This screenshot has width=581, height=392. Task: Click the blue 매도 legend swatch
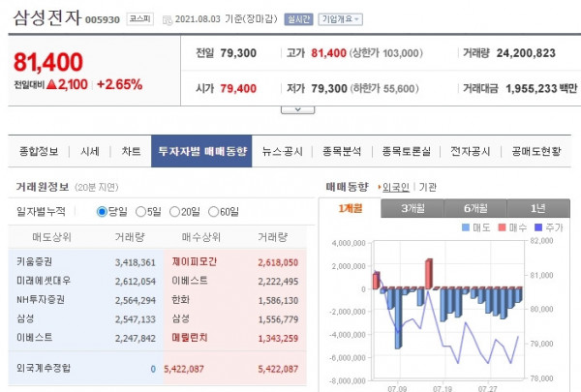pos(466,227)
